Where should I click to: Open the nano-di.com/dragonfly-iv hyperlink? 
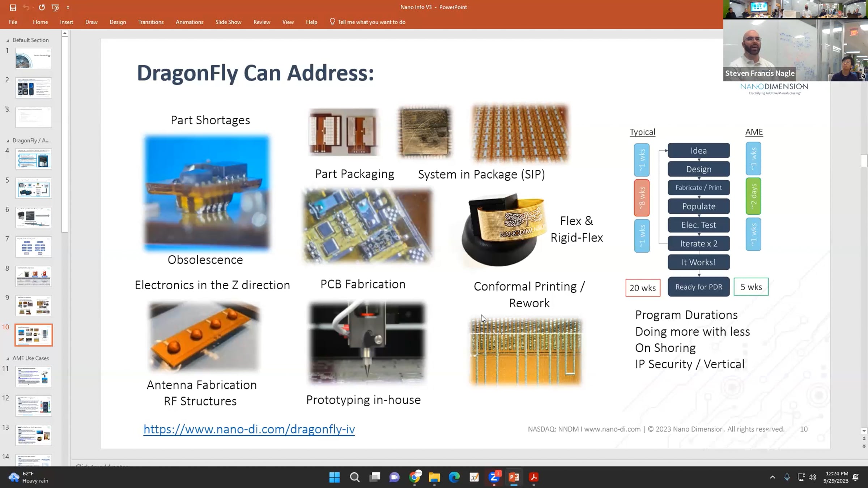[x=249, y=429]
